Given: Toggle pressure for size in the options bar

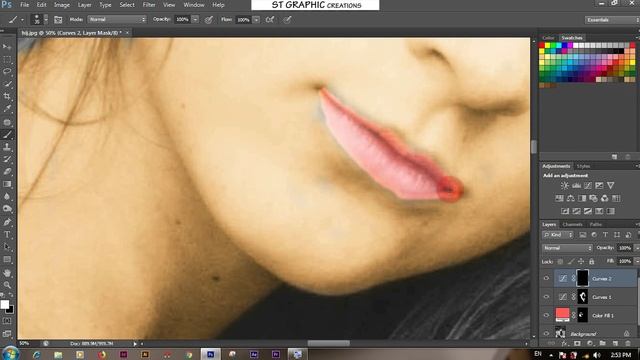Looking at the screenshot, I should click(x=287, y=20).
